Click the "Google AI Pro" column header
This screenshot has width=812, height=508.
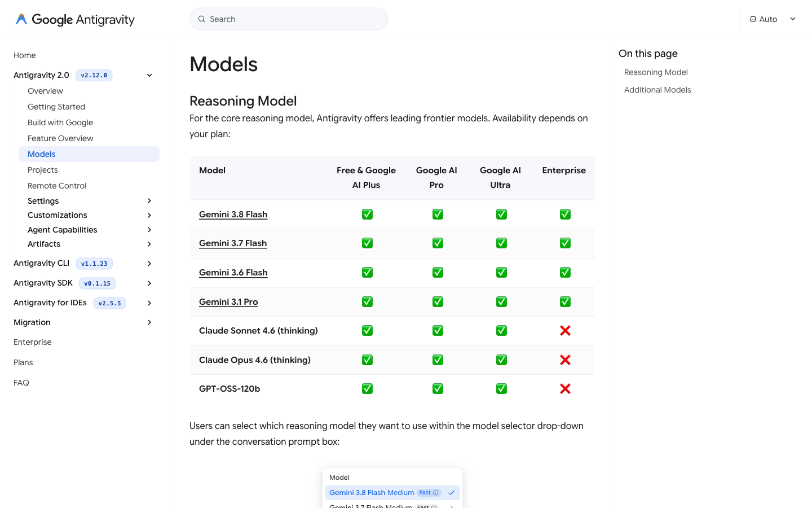[436, 178]
